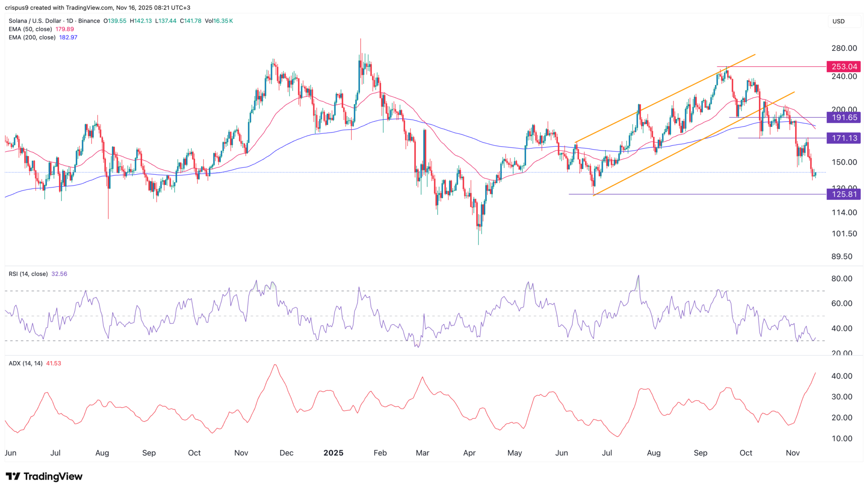This screenshot has width=868, height=491.
Task: Click the 171.13 support level label
Action: click(843, 138)
